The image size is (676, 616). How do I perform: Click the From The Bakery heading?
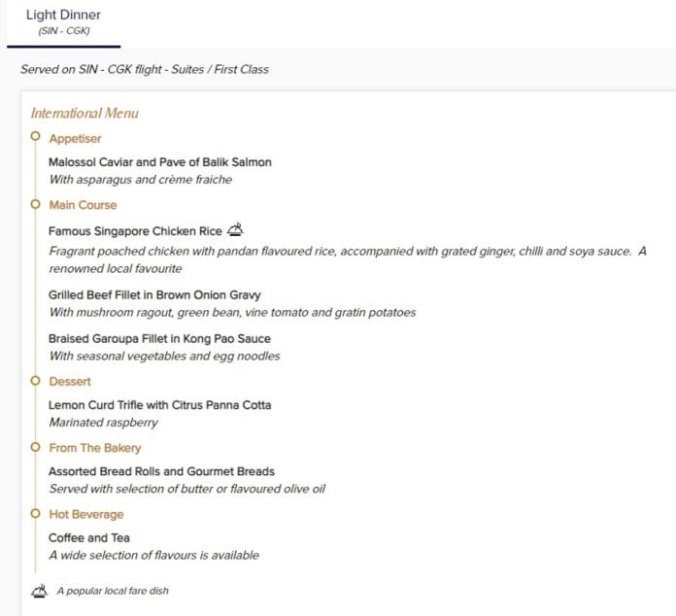click(94, 448)
